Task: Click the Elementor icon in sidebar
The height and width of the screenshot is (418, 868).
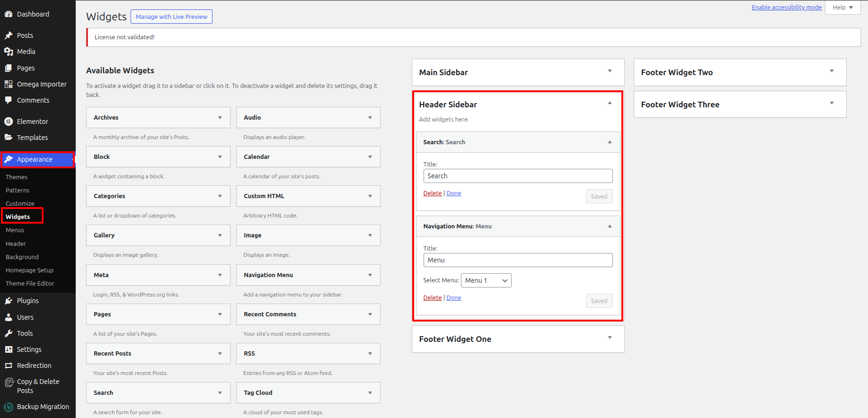Action: [9, 122]
